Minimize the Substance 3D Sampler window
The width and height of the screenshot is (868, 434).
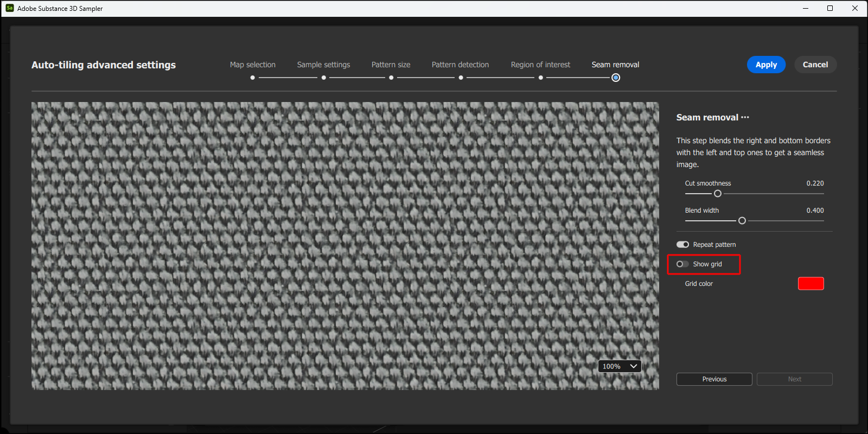805,8
